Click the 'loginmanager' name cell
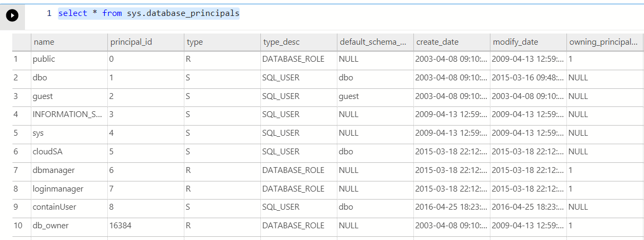Screen dimensions: 644x240 (69, 189)
